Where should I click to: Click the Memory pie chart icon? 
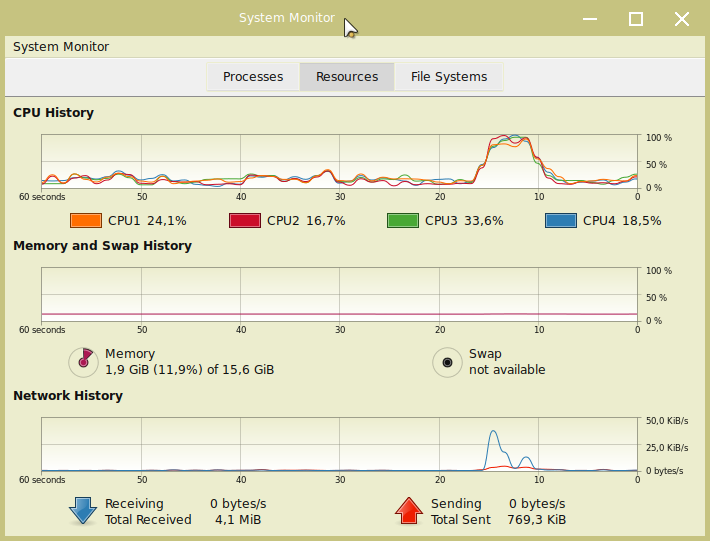pos(83,362)
